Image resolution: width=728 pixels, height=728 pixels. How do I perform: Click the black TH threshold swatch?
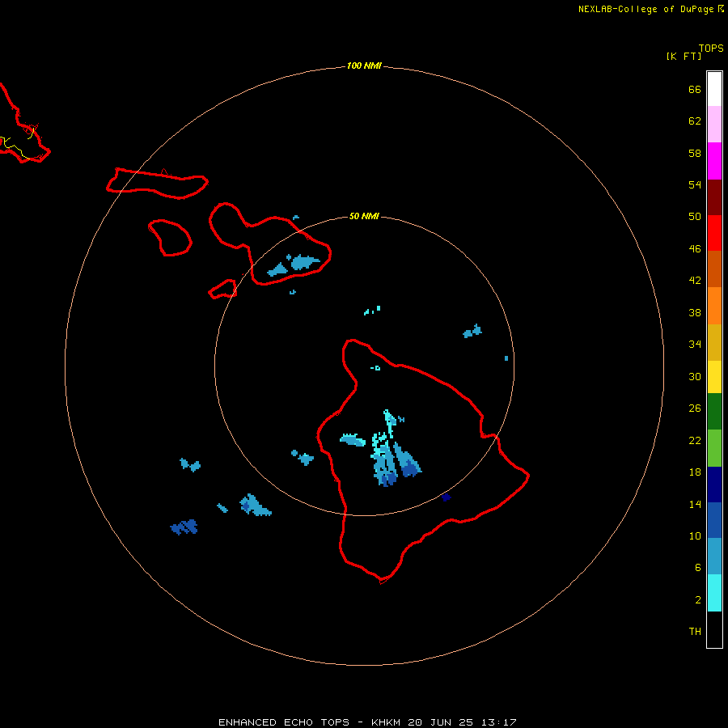tap(714, 629)
